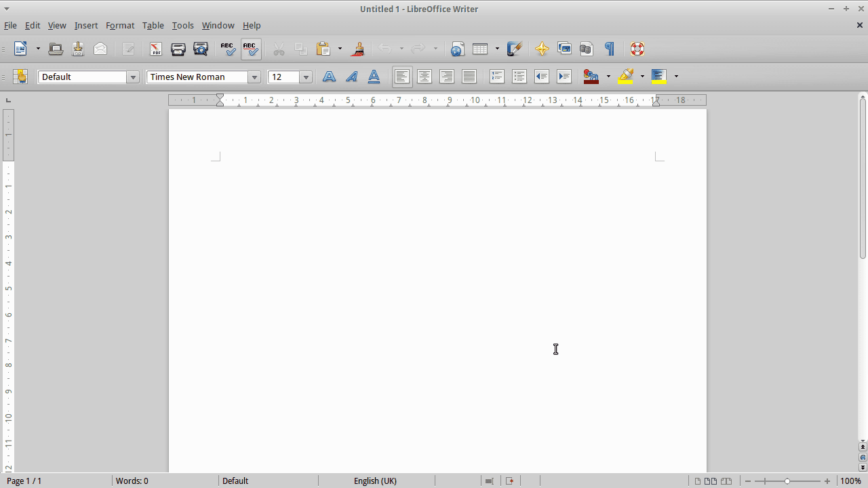Open Styles and Formatting window
This screenshot has width=868, height=488.
20,77
